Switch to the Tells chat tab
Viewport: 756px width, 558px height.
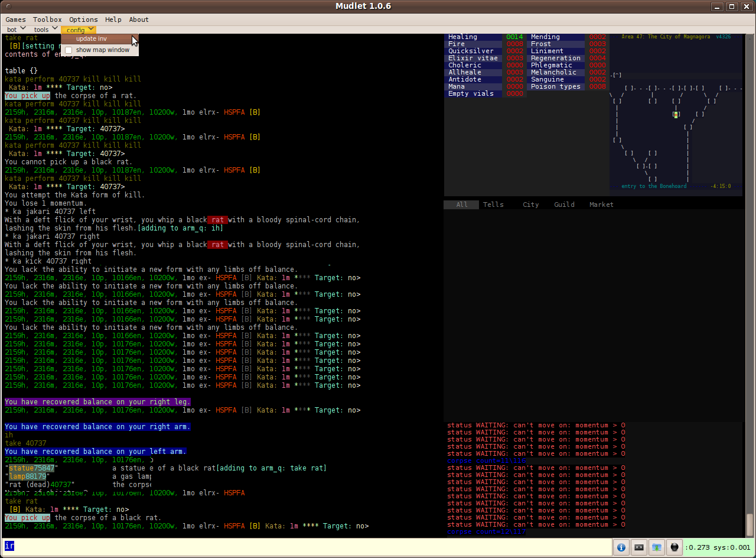coord(493,205)
